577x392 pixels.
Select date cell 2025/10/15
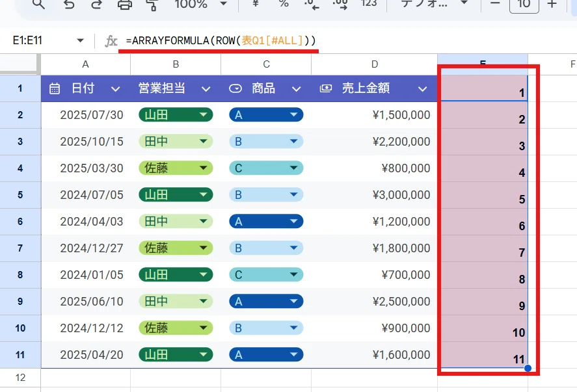(85, 142)
